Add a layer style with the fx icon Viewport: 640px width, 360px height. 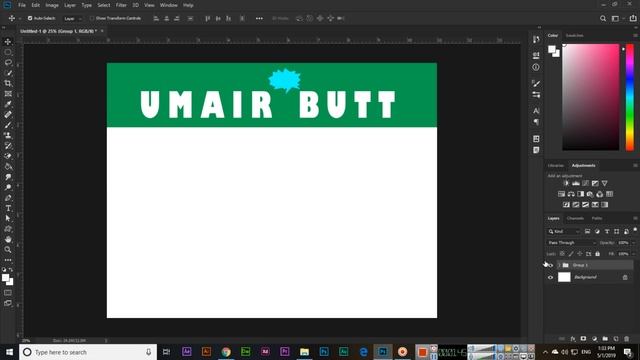(573, 339)
